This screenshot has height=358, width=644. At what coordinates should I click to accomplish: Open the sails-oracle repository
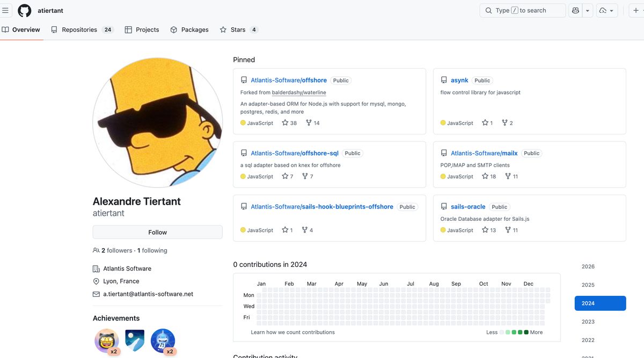[468, 207]
